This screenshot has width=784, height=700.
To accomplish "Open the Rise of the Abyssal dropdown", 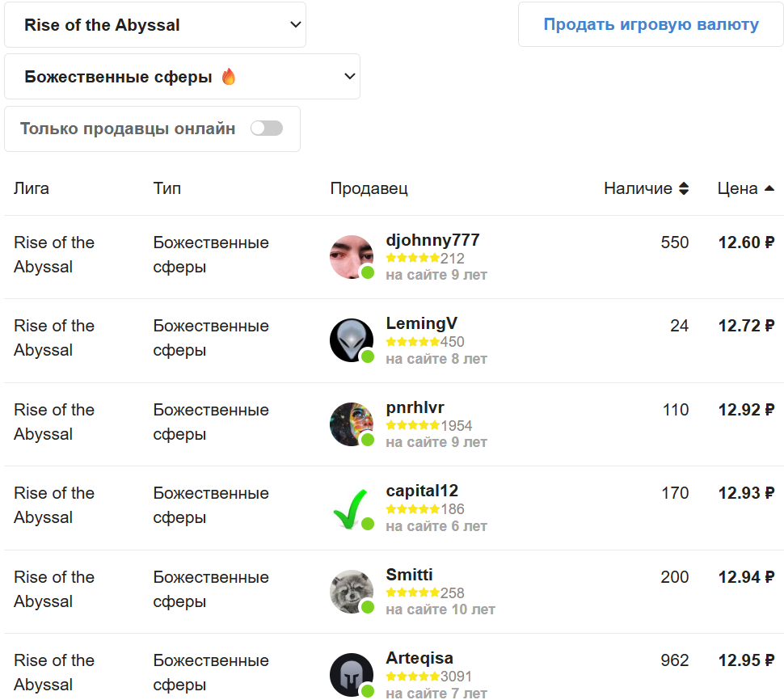I will click(x=155, y=25).
